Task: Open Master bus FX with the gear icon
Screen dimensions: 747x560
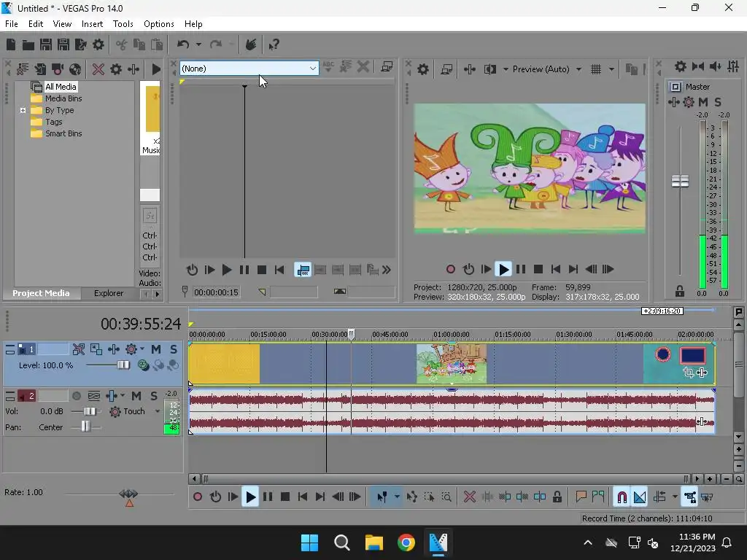Action: 689,102
